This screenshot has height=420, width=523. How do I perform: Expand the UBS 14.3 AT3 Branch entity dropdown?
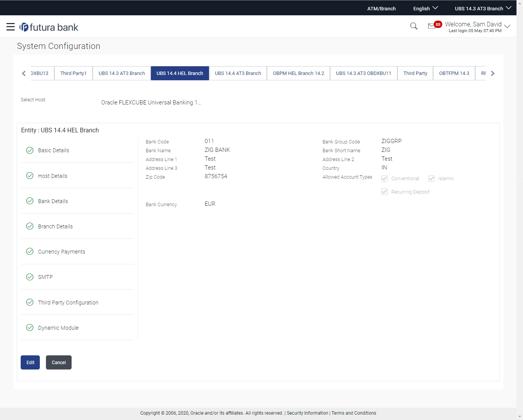(483, 8)
